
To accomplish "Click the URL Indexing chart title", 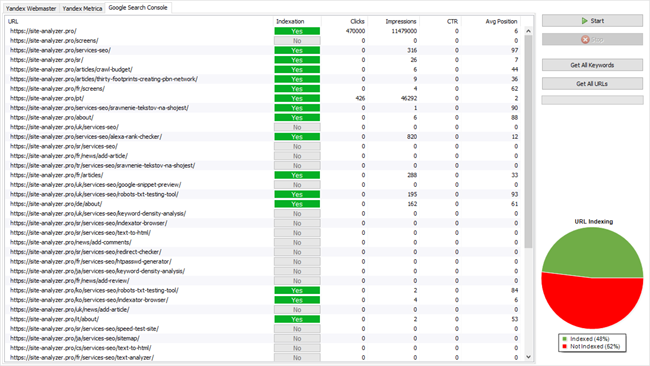I will [x=594, y=221].
